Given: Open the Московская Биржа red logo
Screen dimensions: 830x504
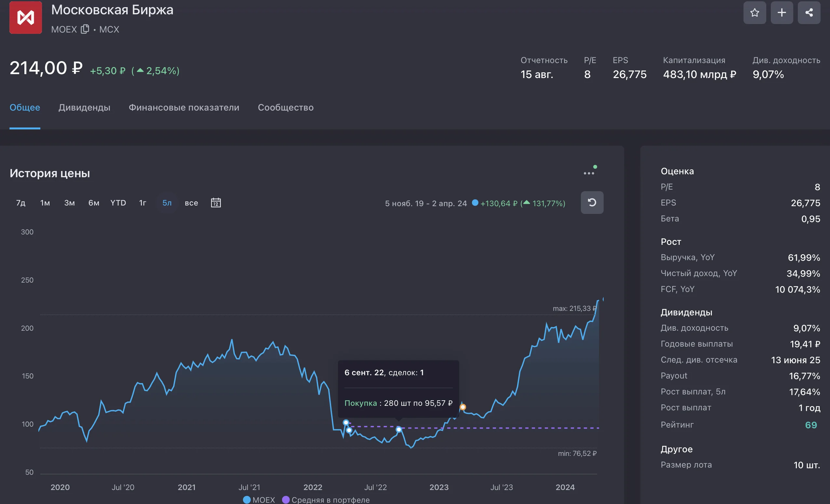Looking at the screenshot, I should (x=26, y=18).
